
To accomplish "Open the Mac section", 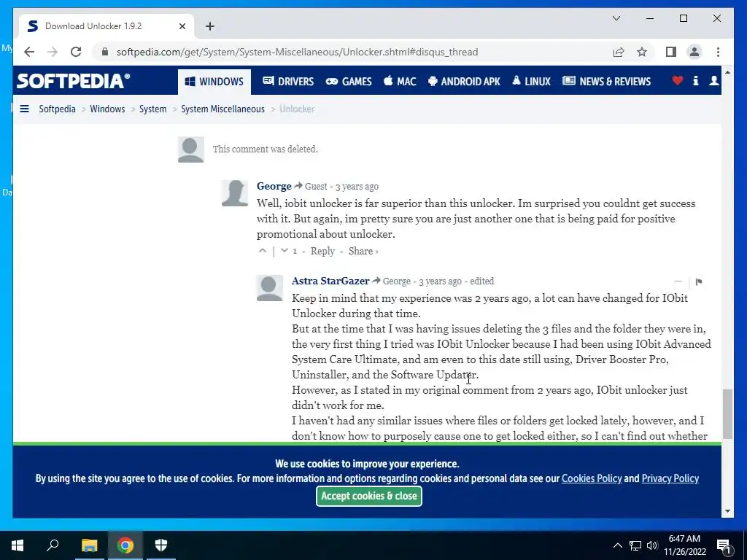I will 400,82.
